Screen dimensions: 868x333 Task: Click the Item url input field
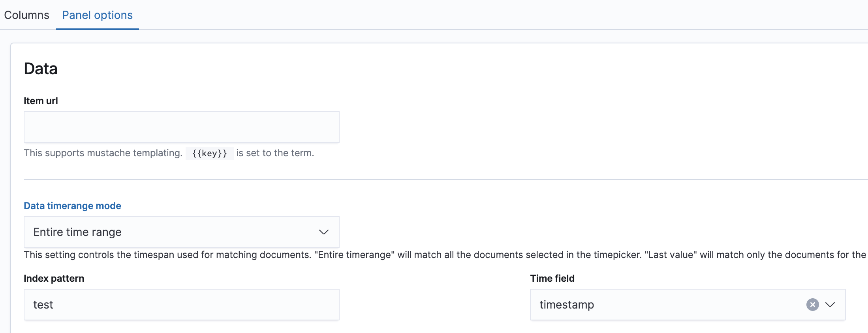(182, 127)
